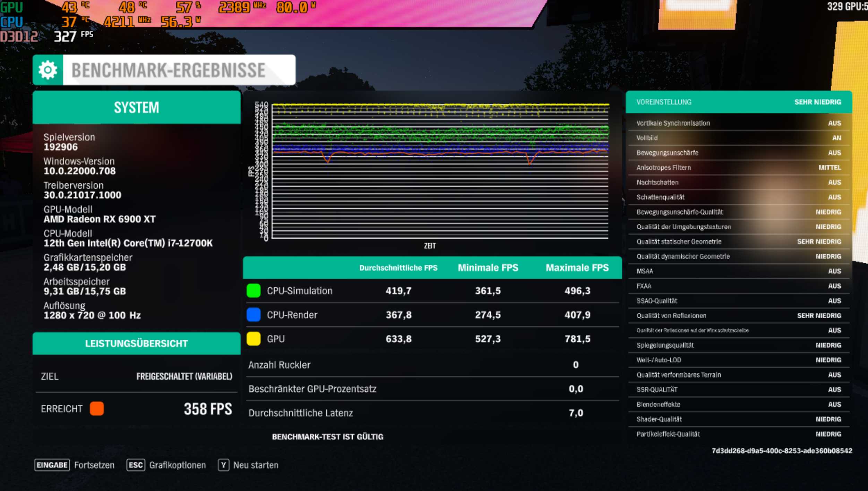Toggle Vertikale Synchronisation off setting
Image resolution: width=868 pixels, height=491 pixels.
tap(739, 123)
